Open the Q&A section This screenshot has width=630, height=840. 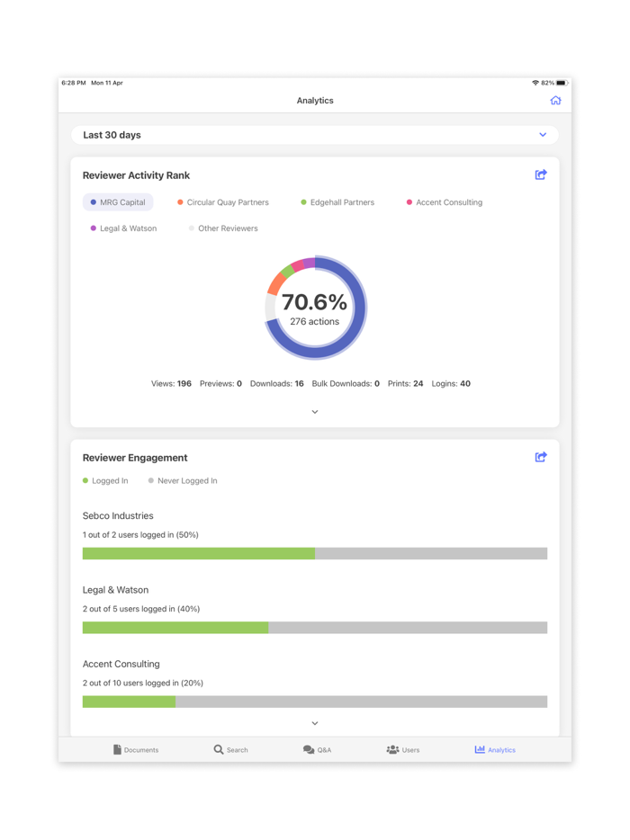317,749
